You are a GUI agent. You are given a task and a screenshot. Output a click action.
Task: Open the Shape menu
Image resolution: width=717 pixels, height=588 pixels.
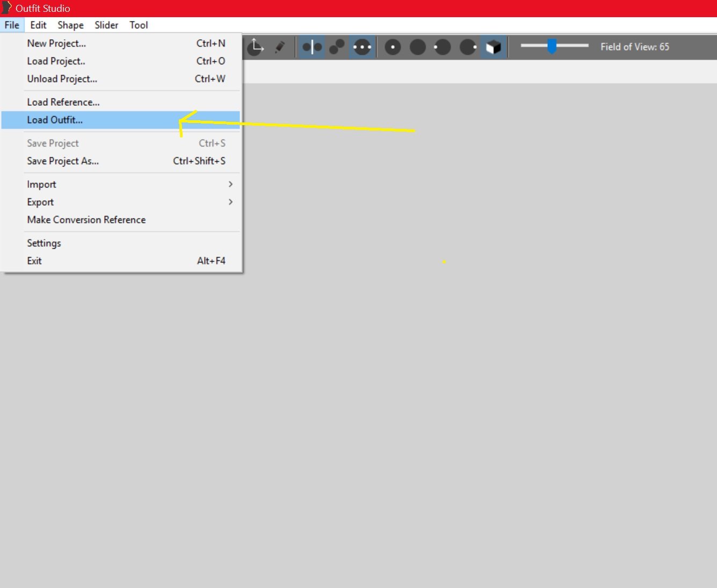point(70,25)
